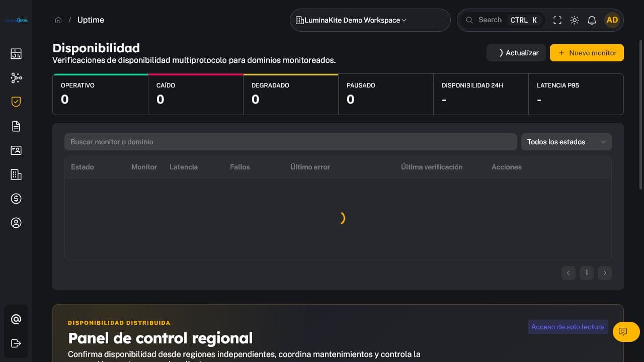Open the notifications bell
The height and width of the screenshot is (362, 644).
click(592, 20)
